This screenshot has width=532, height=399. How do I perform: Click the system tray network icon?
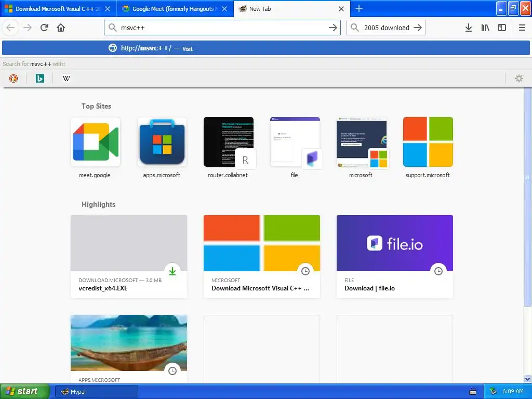(494, 392)
